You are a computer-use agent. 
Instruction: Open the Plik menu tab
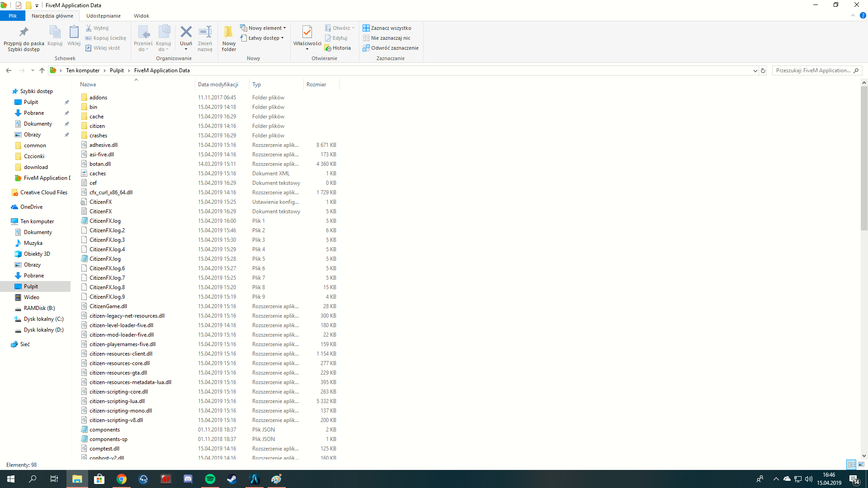13,16
